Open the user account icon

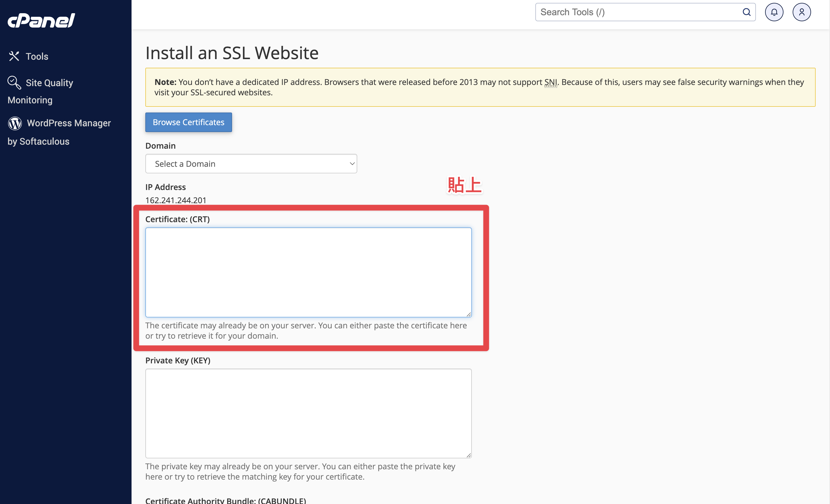[802, 12]
